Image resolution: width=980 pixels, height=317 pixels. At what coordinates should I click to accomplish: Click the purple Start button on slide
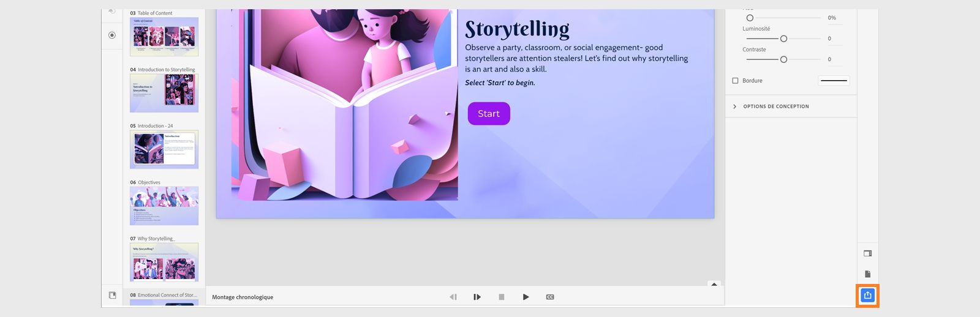pyautogui.click(x=489, y=114)
